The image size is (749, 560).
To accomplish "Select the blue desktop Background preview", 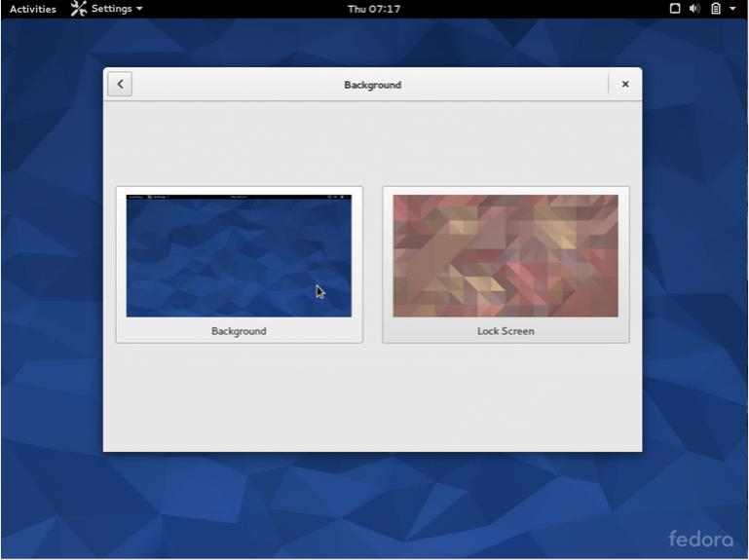I will 239,258.
